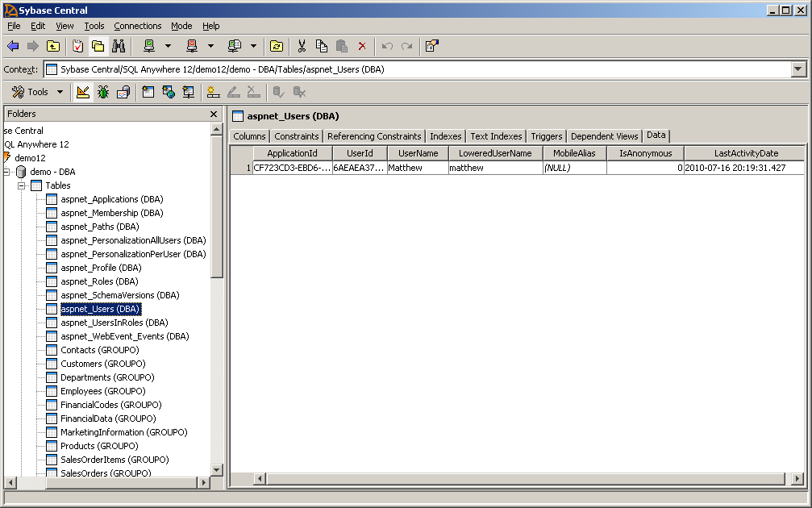This screenshot has width=812, height=508.
Task: Open the Connections menu
Action: (138, 26)
